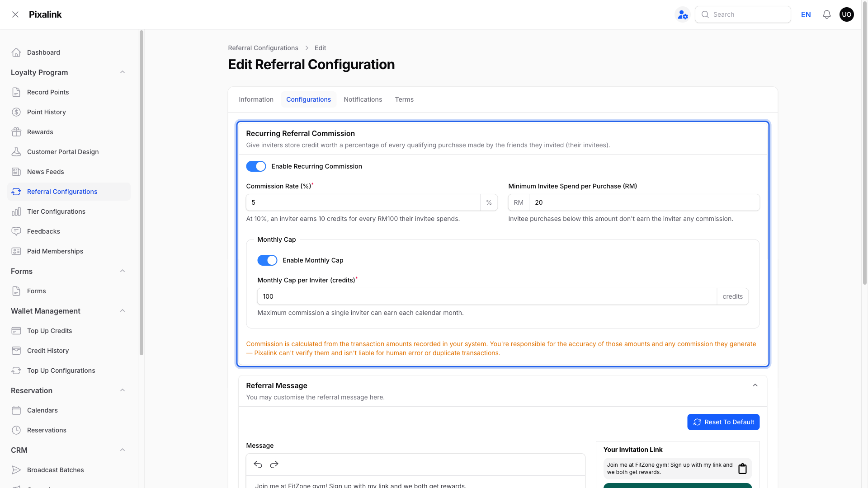
Task: Collapse the Referral Message panel
Action: click(755, 385)
